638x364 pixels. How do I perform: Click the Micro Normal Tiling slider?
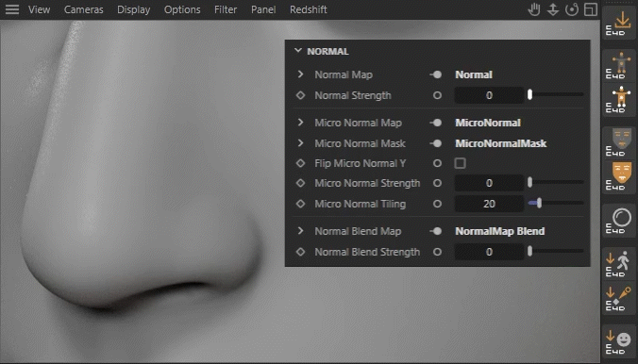[555, 203]
